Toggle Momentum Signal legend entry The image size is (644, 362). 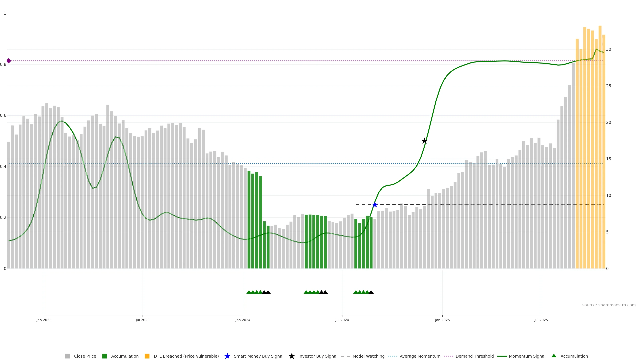[x=527, y=356]
